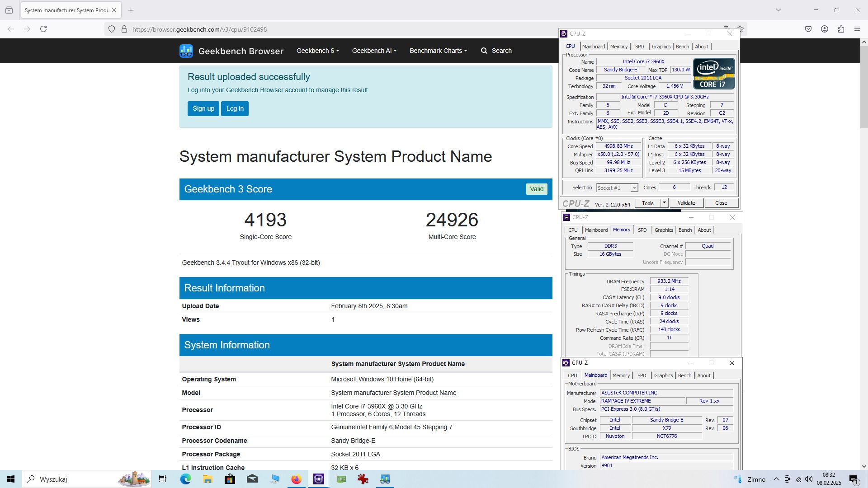868x488 pixels.
Task: Click the Log in button
Action: (x=235, y=108)
